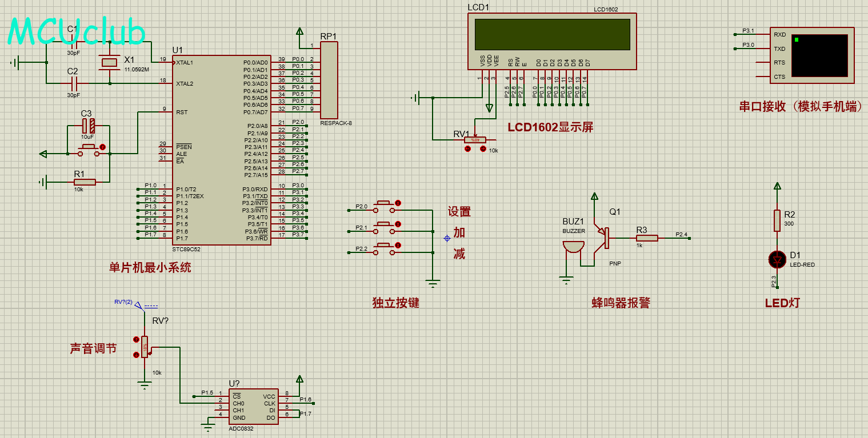Click the electrolytic capacitor C3
The height and width of the screenshot is (438, 868).
pos(88,126)
